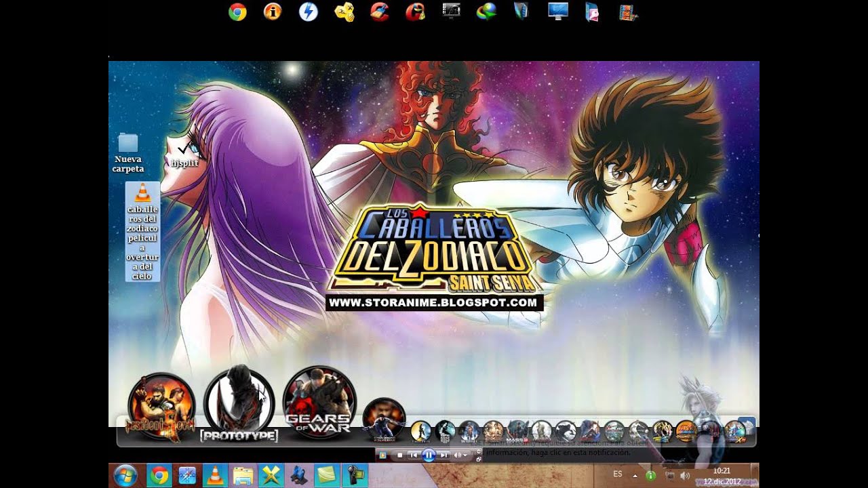Open the pink and blue folder icon in dock

tap(593, 12)
